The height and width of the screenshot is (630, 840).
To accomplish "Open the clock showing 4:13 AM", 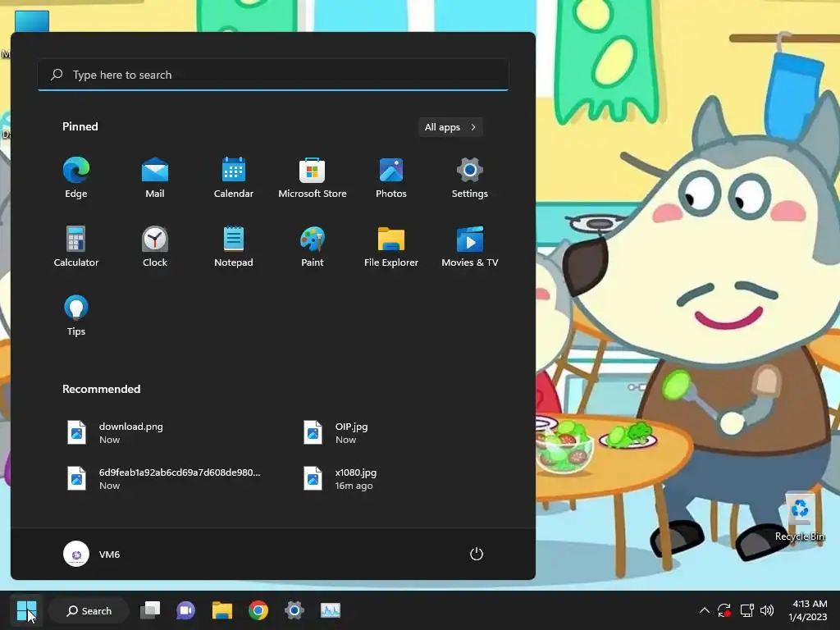I will (x=808, y=610).
